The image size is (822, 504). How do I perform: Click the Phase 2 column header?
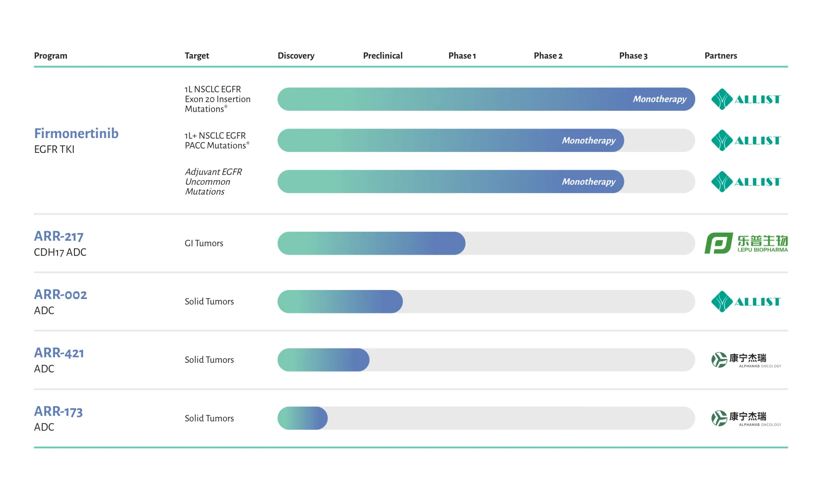(548, 55)
